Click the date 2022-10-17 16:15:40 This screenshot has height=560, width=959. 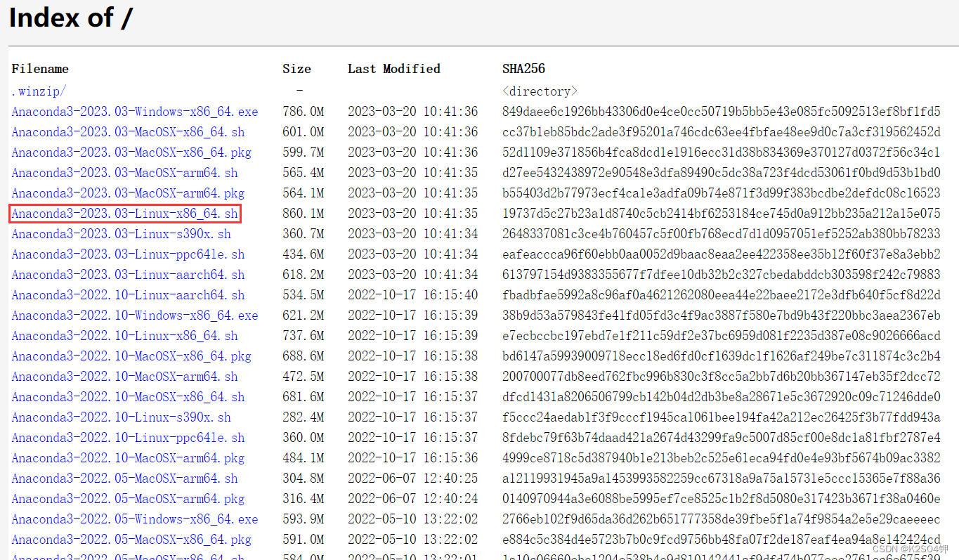412,295
